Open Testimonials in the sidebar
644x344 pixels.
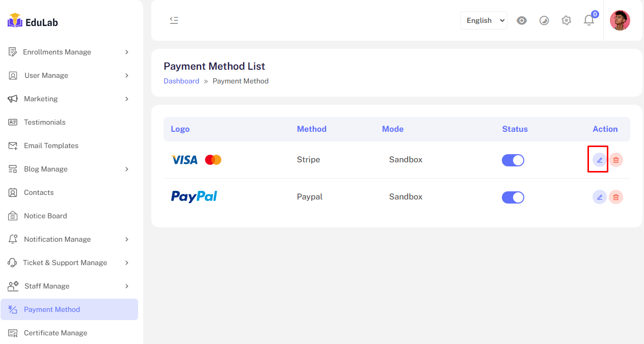[44, 122]
